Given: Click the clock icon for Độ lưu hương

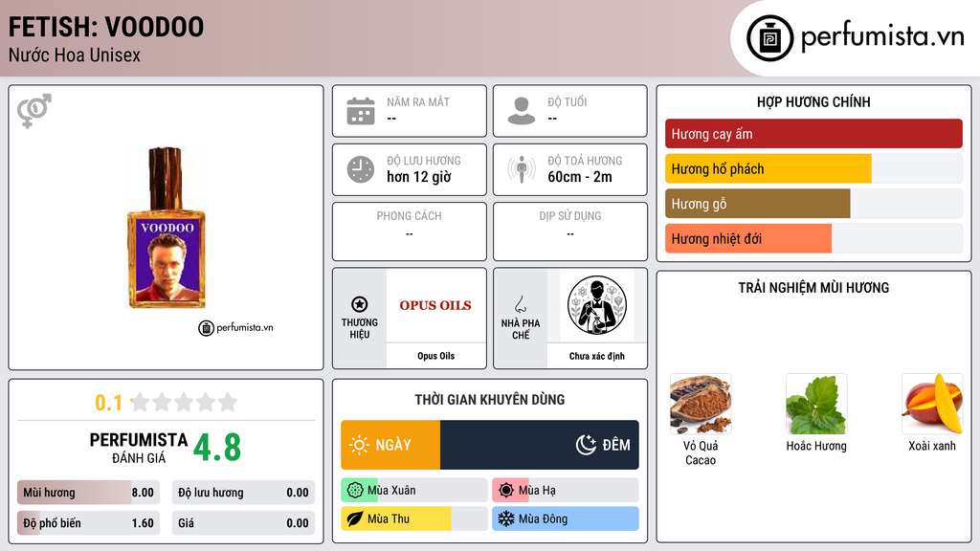Looking at the screenshot, I should tap(361, 169).
